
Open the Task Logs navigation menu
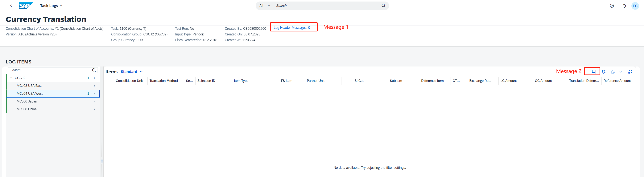tap(51, 6)
